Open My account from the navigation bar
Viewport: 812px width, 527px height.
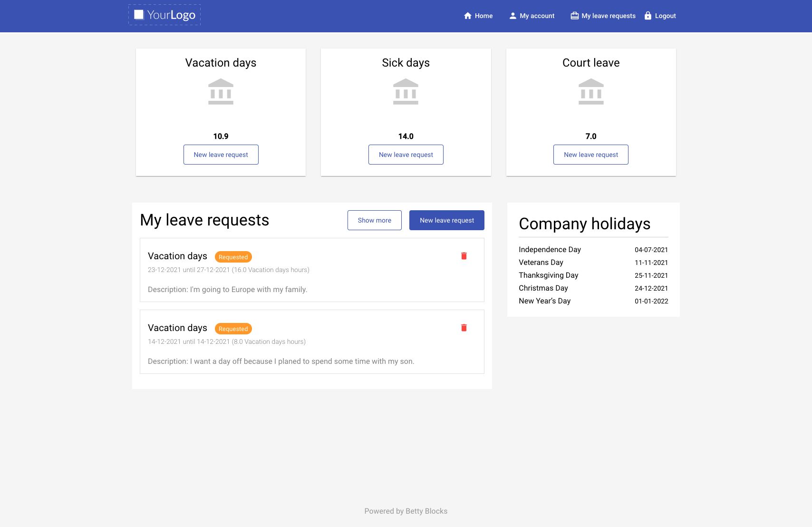tap(537, 16)
